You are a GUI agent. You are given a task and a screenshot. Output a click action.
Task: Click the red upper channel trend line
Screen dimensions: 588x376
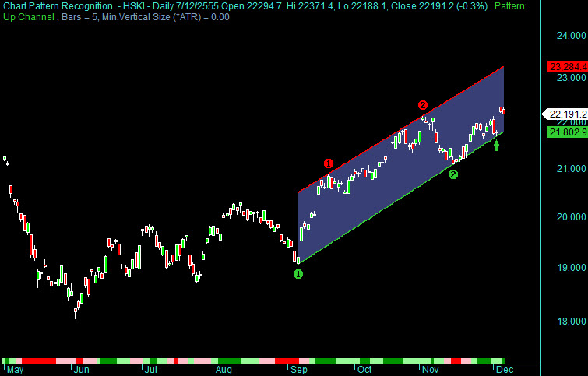[400, 129]
